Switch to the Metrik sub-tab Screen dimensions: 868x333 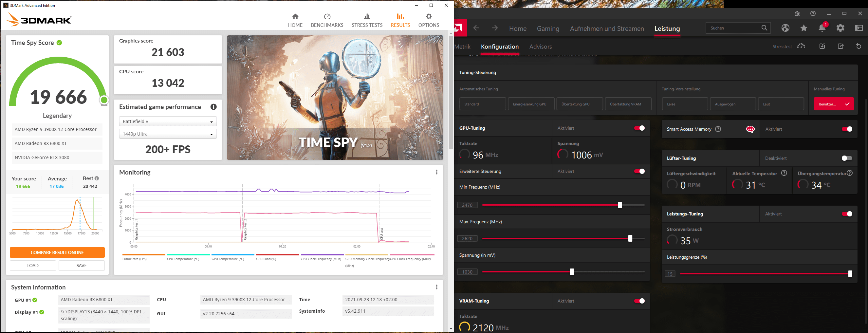click(x=462, y=46)
